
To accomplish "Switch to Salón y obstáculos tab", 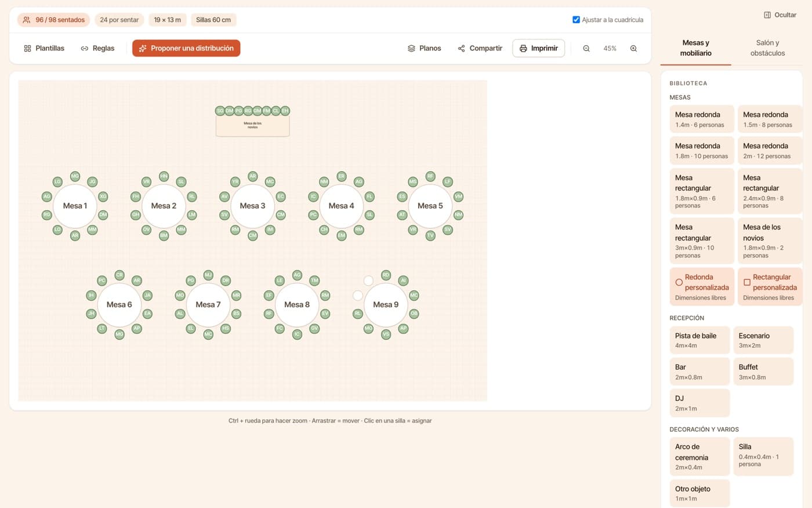I will 767,48.
